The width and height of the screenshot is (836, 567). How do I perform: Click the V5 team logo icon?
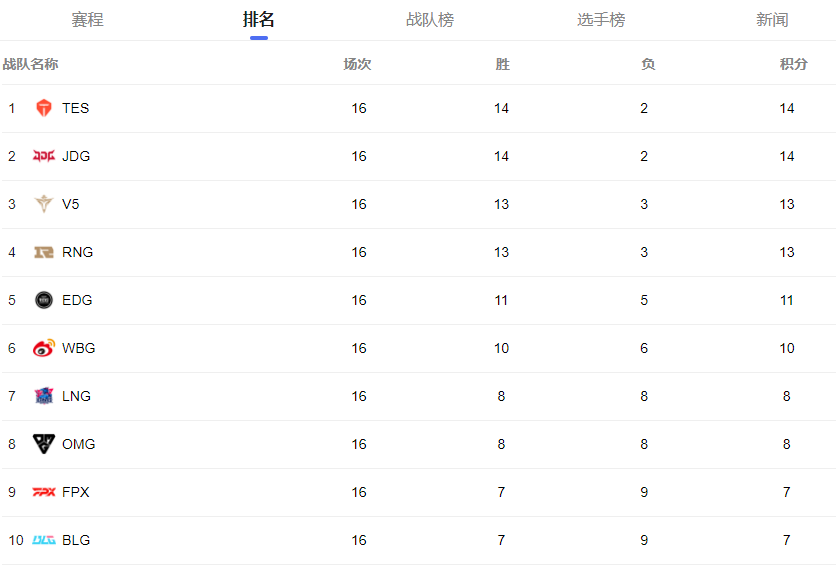pyautogui.click(x=44, y=204)
